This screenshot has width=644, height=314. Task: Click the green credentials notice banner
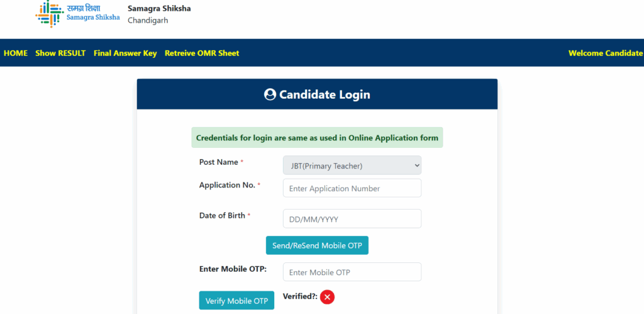tap(317, 138)
